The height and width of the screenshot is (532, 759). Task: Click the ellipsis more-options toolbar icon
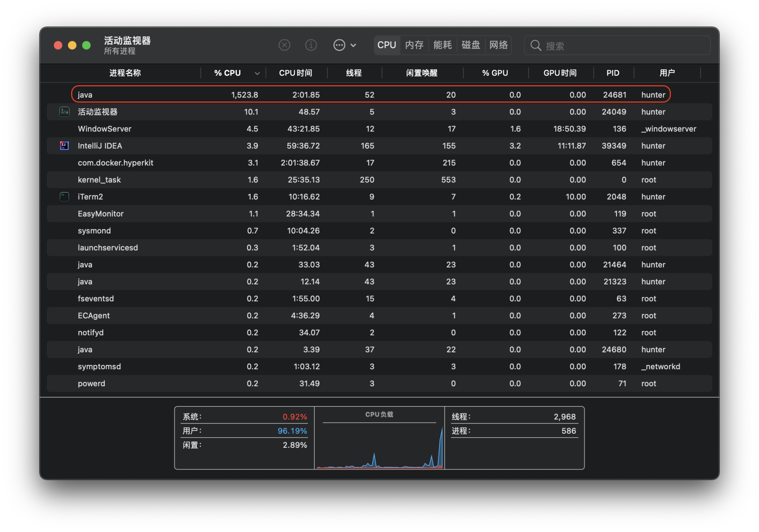339,45
